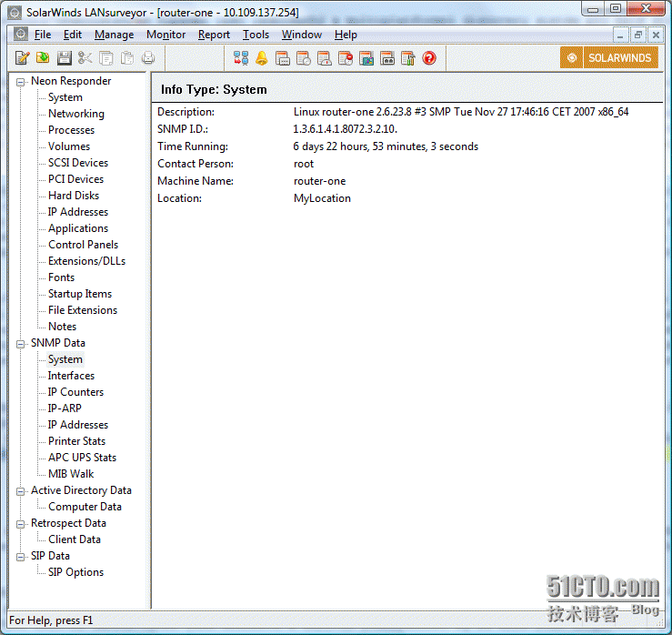
Task: Click the report icon with tools
Action: pyautogui.click(x=408, y=58)
